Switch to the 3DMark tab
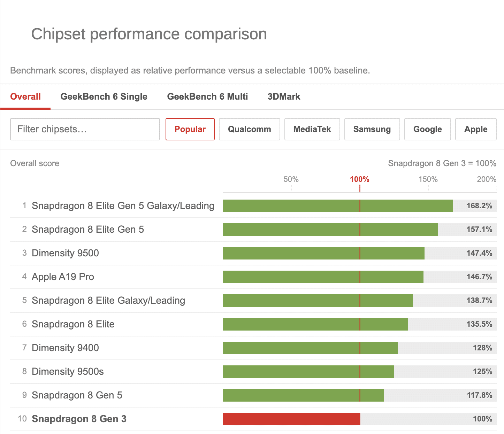This screenshot has width=504, height=434. [284, 96]
